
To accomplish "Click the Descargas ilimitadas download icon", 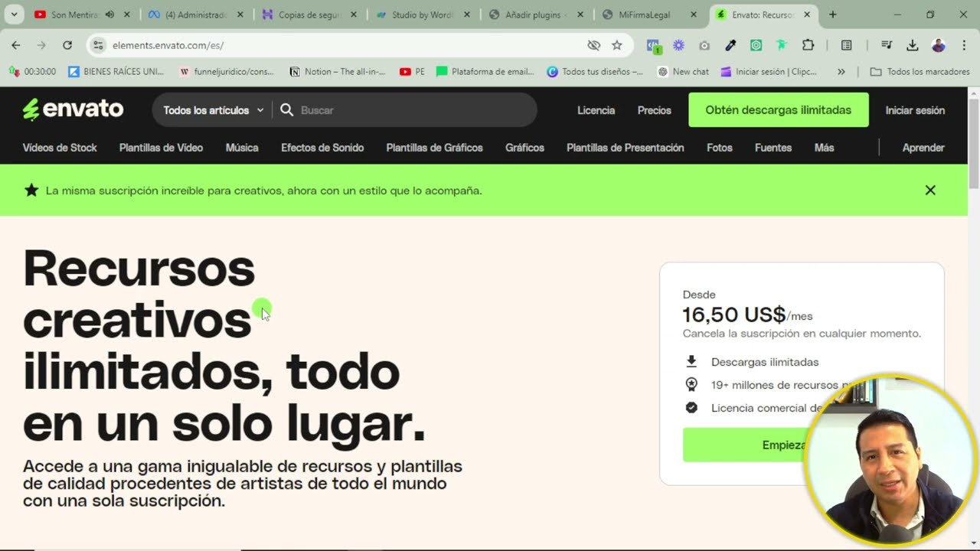I will [x=691, y=361].
